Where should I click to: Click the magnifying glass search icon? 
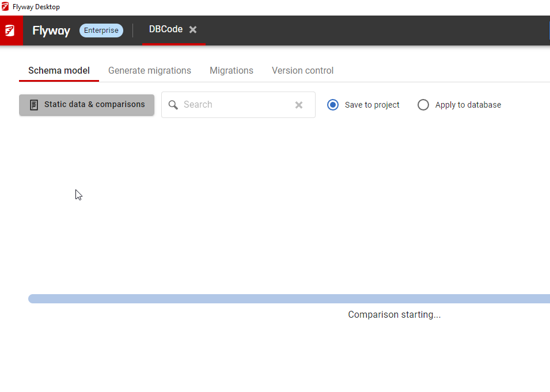173,105
